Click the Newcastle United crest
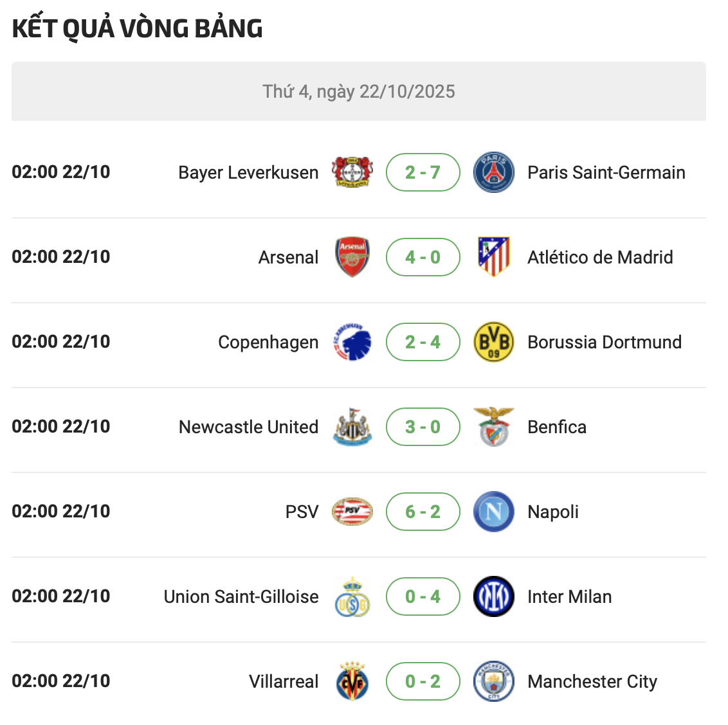The height and width of the screenshot is (725, 728). tap(352, 427)
